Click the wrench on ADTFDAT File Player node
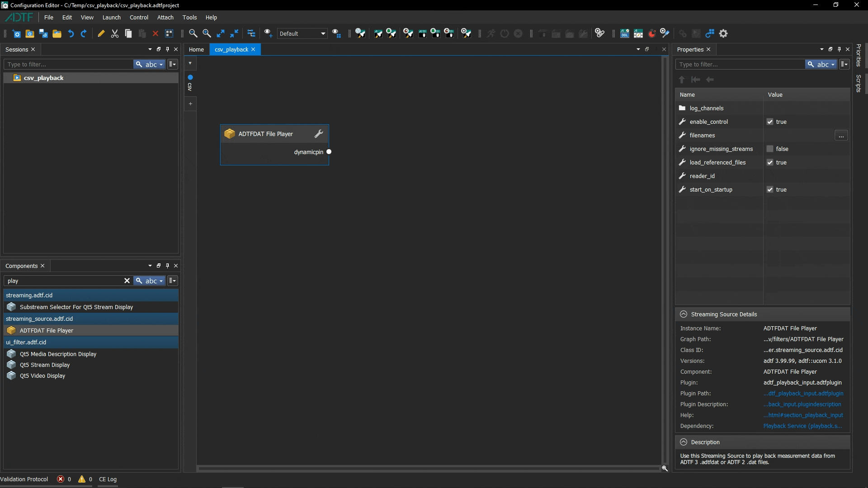This screenshot has width=868, height=488. [x=319, y=134]
